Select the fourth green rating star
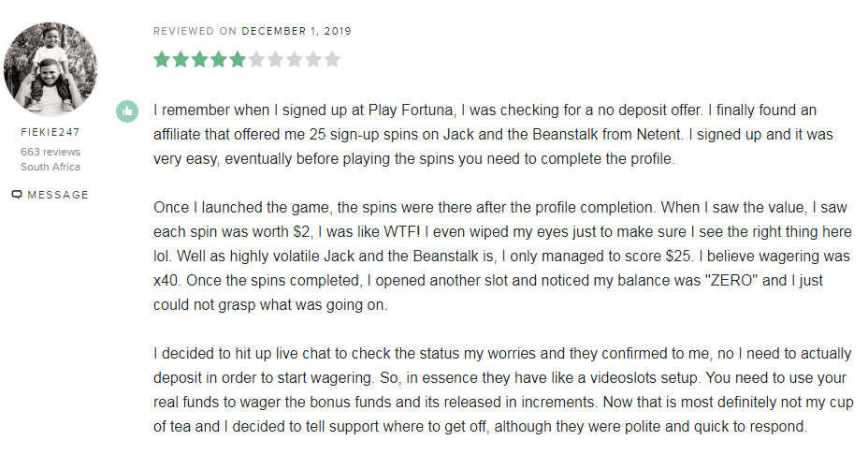868x455 pixels. coord(219,59)
